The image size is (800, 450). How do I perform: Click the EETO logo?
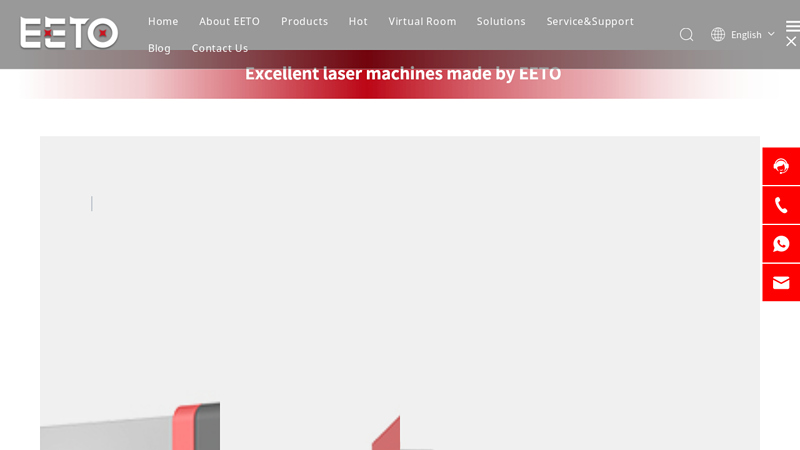69,33
